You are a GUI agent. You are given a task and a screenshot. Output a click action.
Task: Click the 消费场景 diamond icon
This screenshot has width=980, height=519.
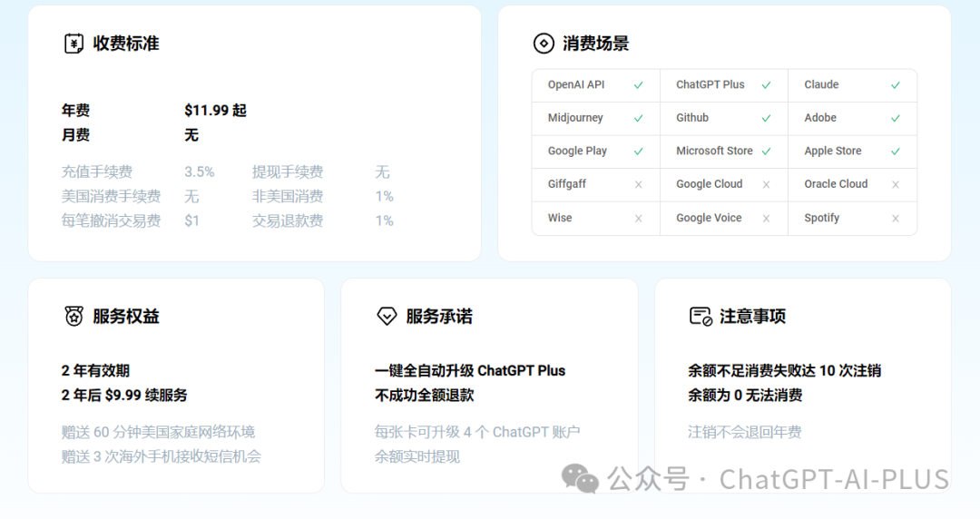tap(543, 44)
